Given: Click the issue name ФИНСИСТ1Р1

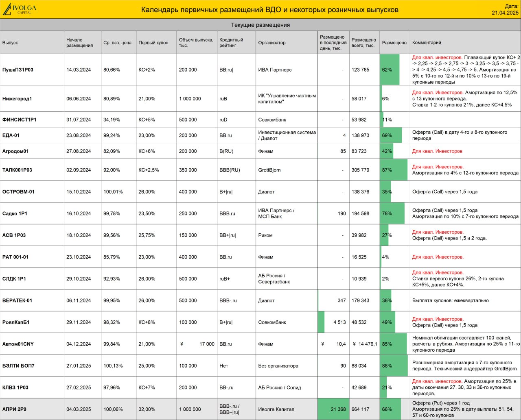Looking at the screenshot, I should [x=20, y=120].
